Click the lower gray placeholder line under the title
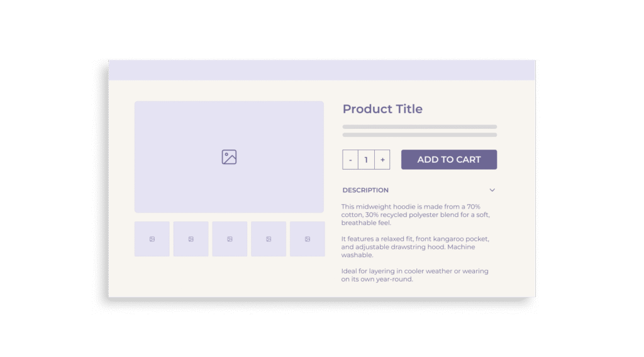This screenshot has width=644, height=357. [x=419, y=135]
